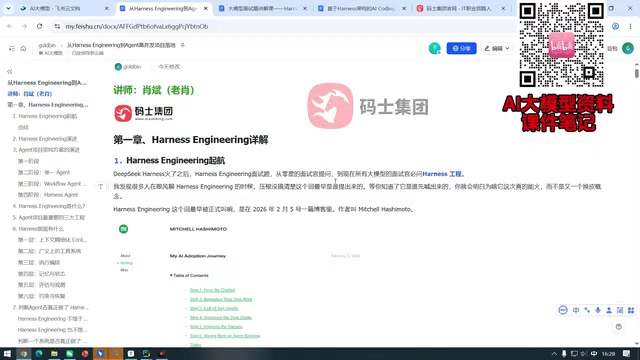Click the IME toolbar round logo icon
The width and height of the screenshot is (640, 360).
click(x=563, y=310)
